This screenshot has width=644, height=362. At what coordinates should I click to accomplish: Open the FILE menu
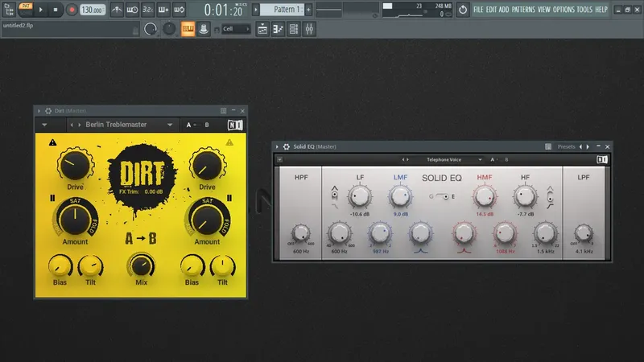[478, 10]
